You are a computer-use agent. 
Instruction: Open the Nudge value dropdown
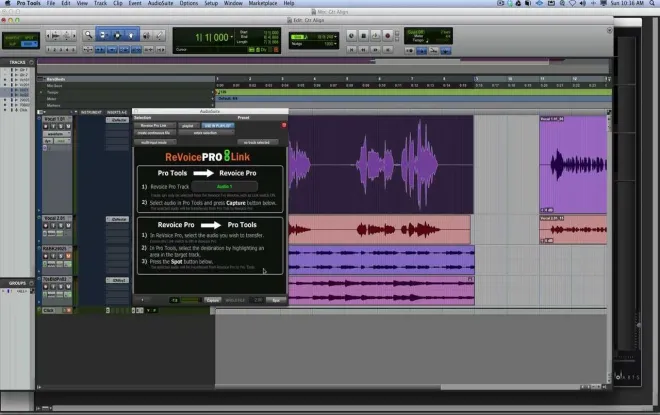(x=335, y=44)
